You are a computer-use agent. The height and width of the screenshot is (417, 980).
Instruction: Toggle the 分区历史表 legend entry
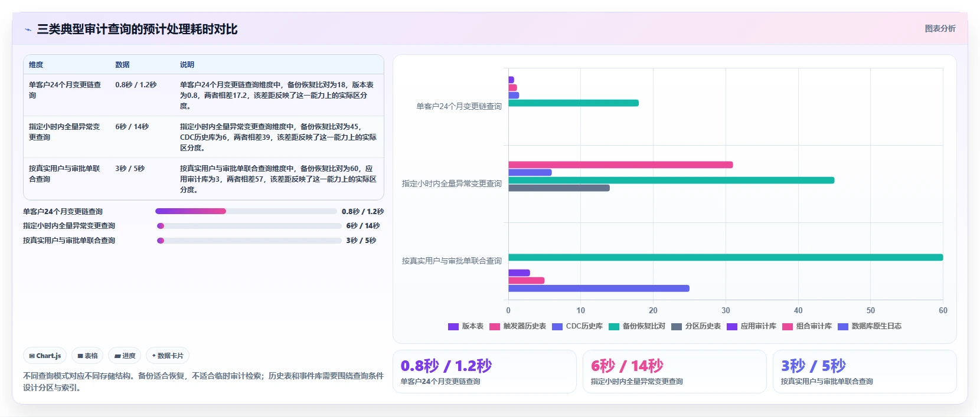(x=696, y=326)
